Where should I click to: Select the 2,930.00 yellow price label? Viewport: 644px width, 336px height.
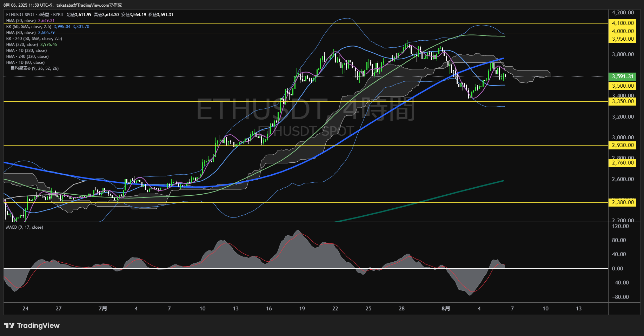622,145
